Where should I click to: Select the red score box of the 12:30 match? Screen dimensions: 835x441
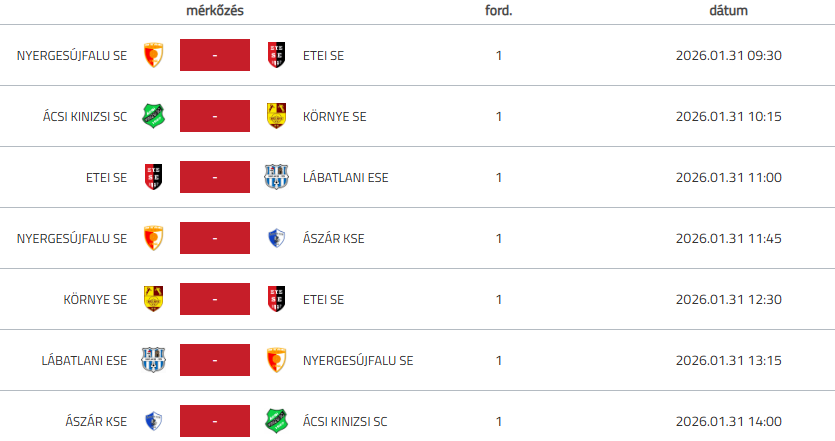tap(215, 299)
